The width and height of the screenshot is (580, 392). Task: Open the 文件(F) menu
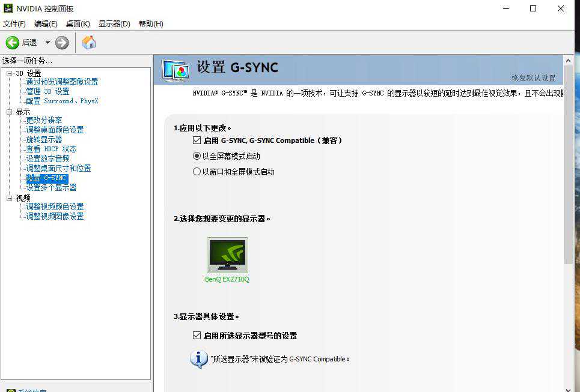coord(14,24)
